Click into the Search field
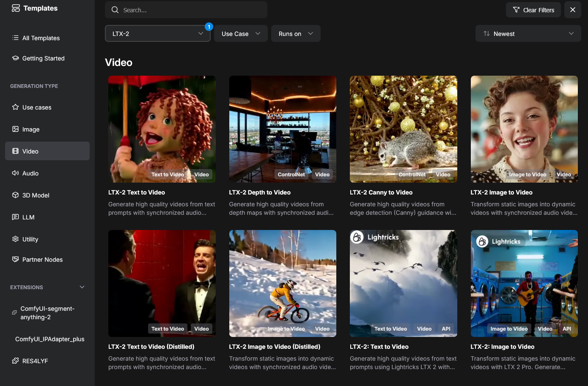This screenshot has width=588, height=386. click(186, 10)
